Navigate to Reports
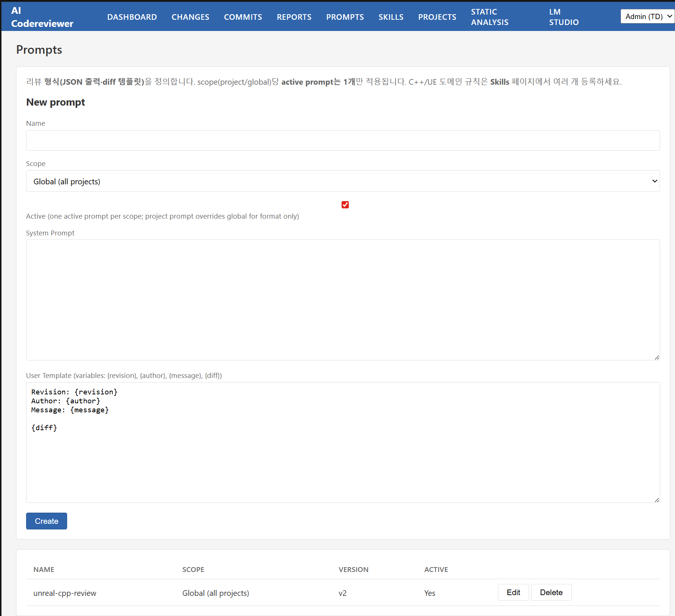Screen dimensions: 675x616 coord(294,17)
